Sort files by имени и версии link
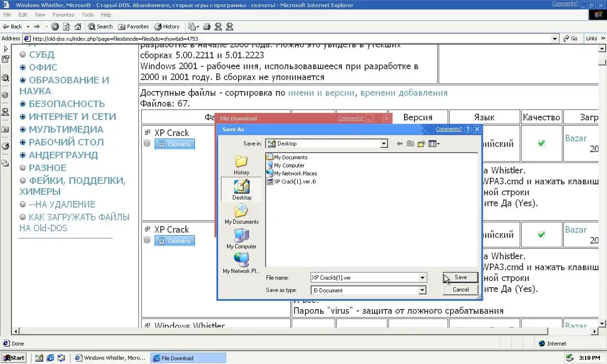This screenshot has width=607, height=364. click(x=321, y=93)
